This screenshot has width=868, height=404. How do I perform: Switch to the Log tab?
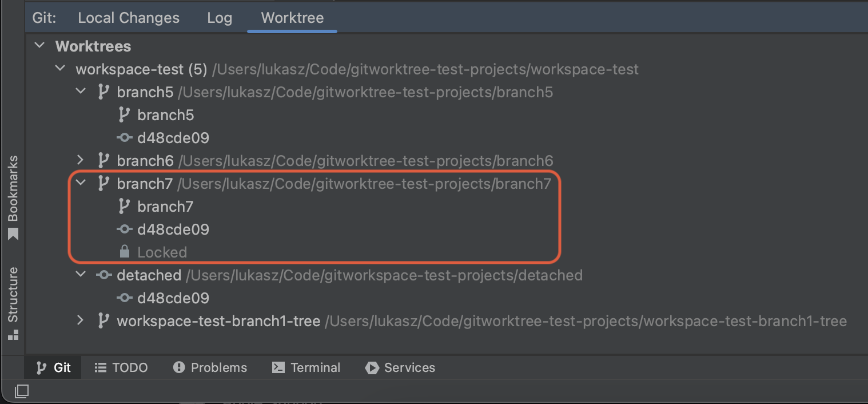(220, 18)
